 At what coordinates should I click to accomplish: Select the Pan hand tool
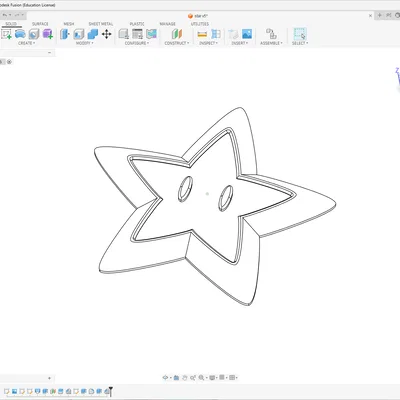tap(185, 378)
